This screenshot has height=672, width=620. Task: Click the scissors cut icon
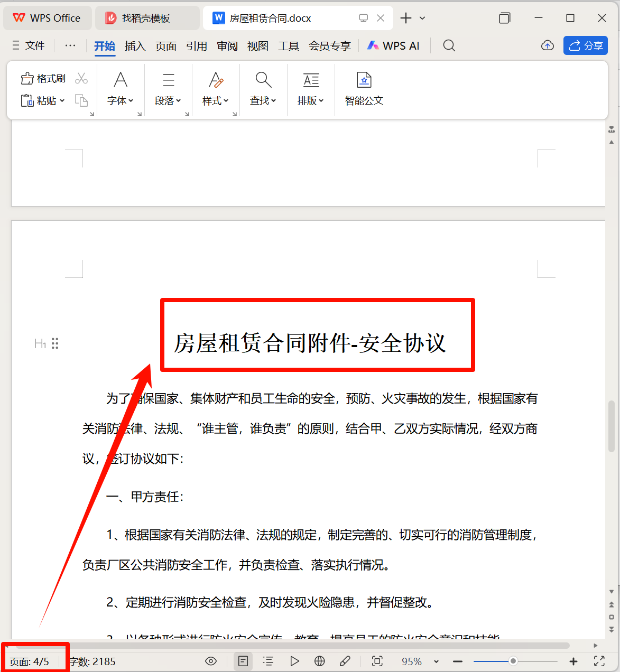(x=81, y=79)
